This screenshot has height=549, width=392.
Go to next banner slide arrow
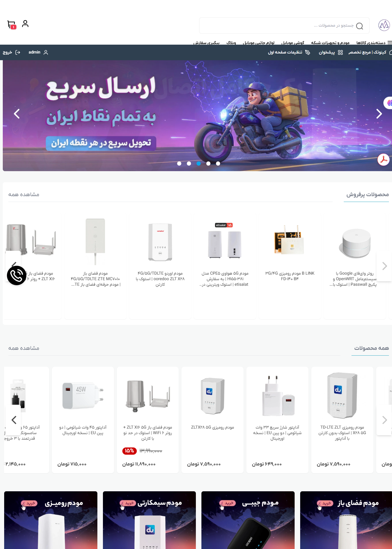coord(379,114)
